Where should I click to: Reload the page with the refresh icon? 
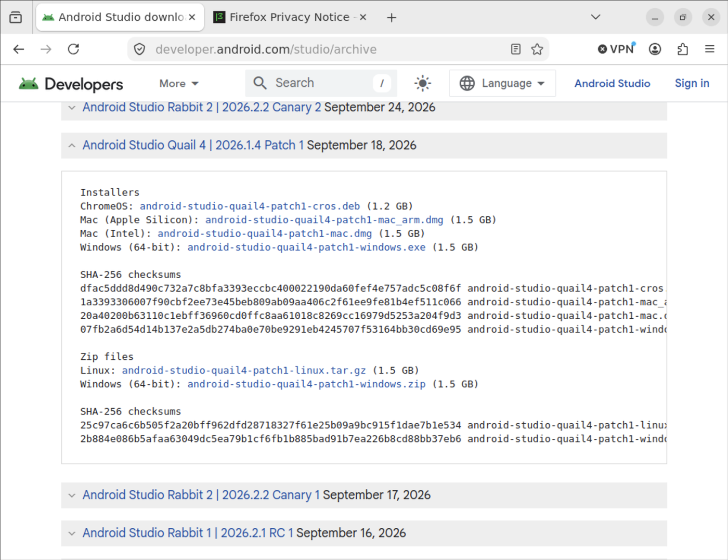74,49
